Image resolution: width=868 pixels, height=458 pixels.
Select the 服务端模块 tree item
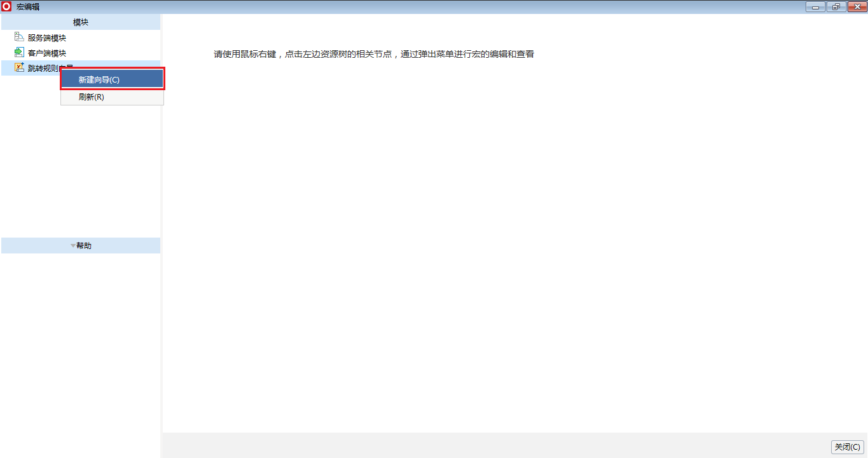click(x=47, y=38)
